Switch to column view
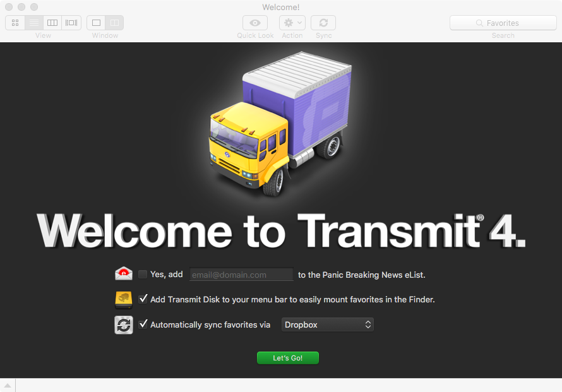The image size is (562, 392). [x=52, y=23]
